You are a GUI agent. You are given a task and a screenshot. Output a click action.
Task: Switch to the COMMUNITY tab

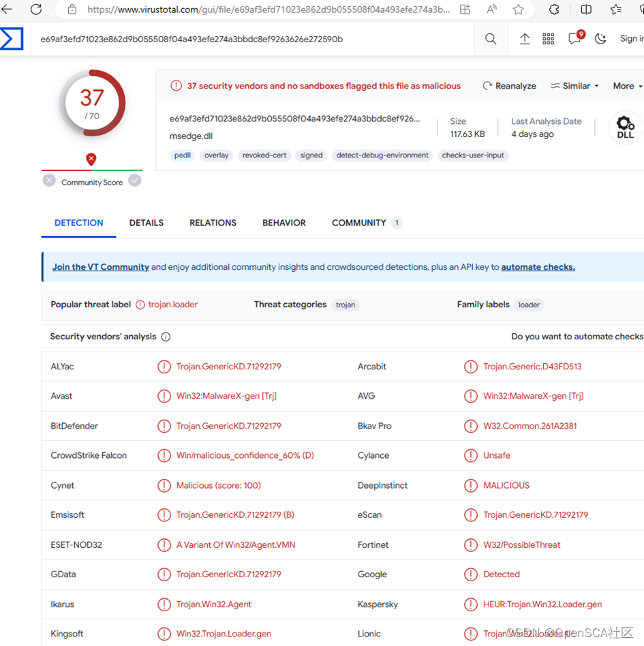[366, 223]
